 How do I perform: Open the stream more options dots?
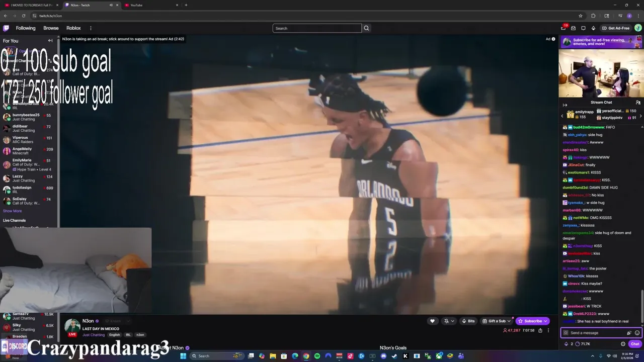coord(548,330)
